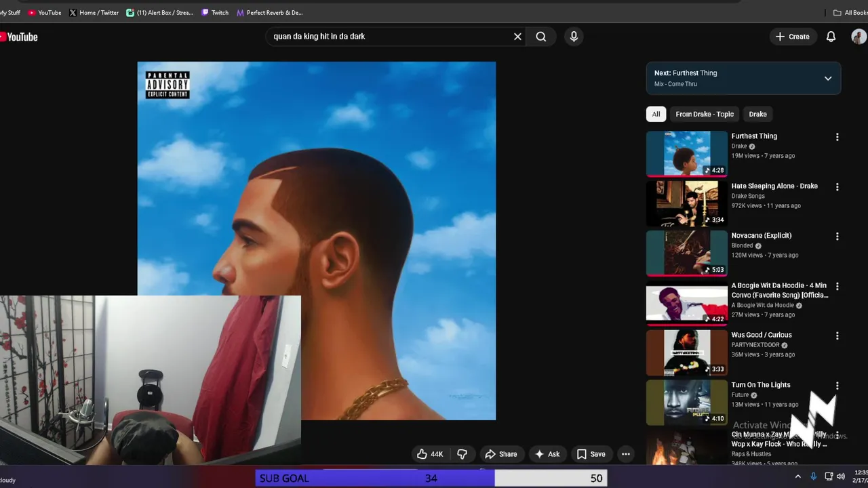Viewport: 868px width, 488px height.
Task: Open the YouTube bookmark icon
Action: click(x=45, y=12)
